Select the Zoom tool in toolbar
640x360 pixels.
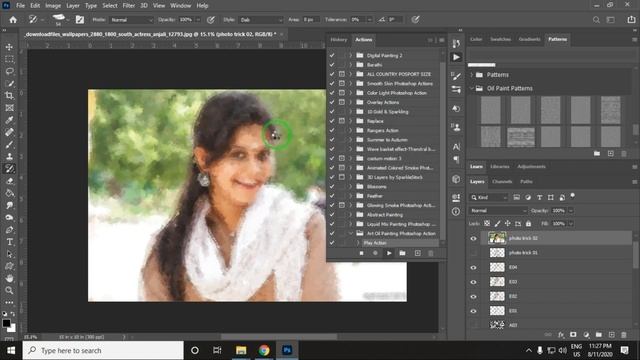pyautogui.click(x=9, y=291)
